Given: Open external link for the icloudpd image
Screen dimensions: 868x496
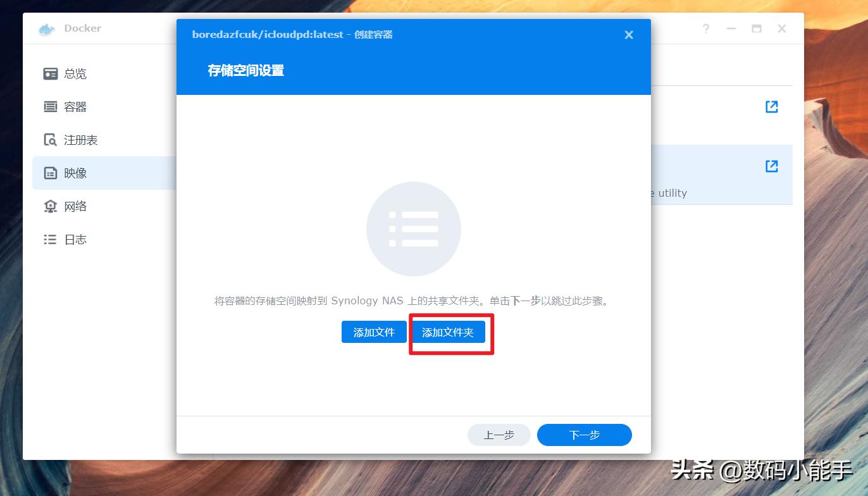Looking at the screenshot, I should [771, 166].
